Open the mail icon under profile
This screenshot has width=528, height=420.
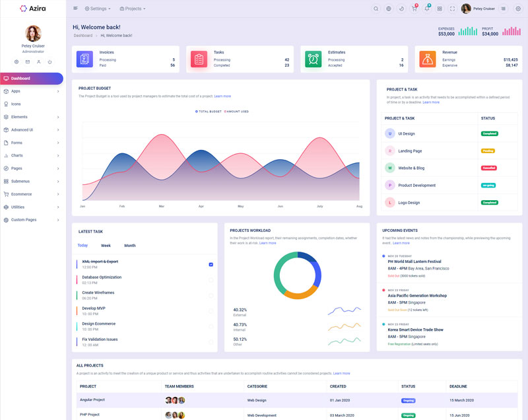coord(28,61)
